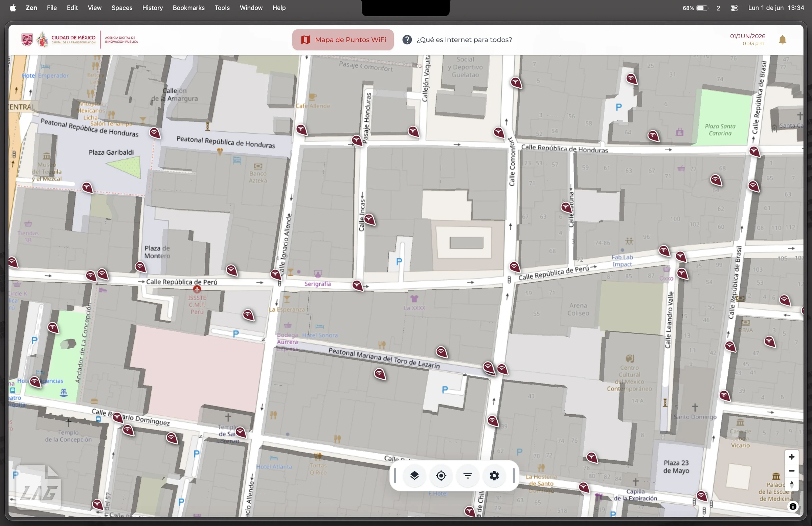This screenshot has width=812, height=526.
Task: Zoom in with the plus button
Action: pyautogui.click(x=791, y=457)
